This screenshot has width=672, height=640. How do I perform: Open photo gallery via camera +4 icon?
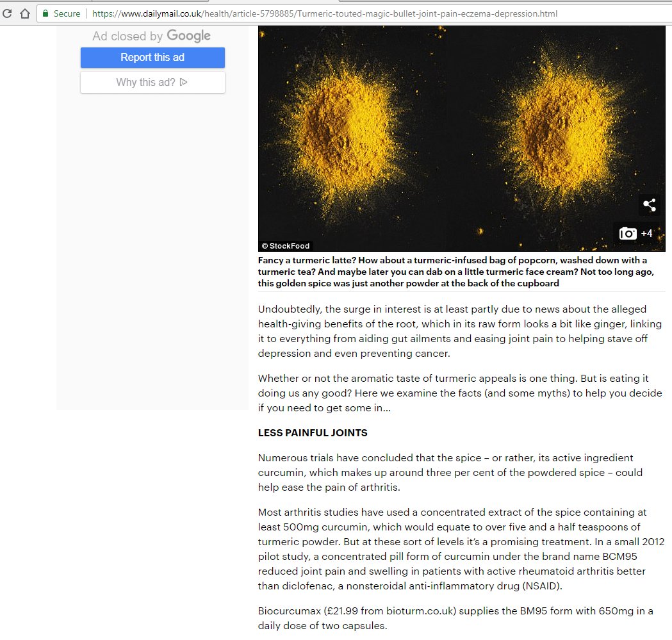[x=635, y=233]
